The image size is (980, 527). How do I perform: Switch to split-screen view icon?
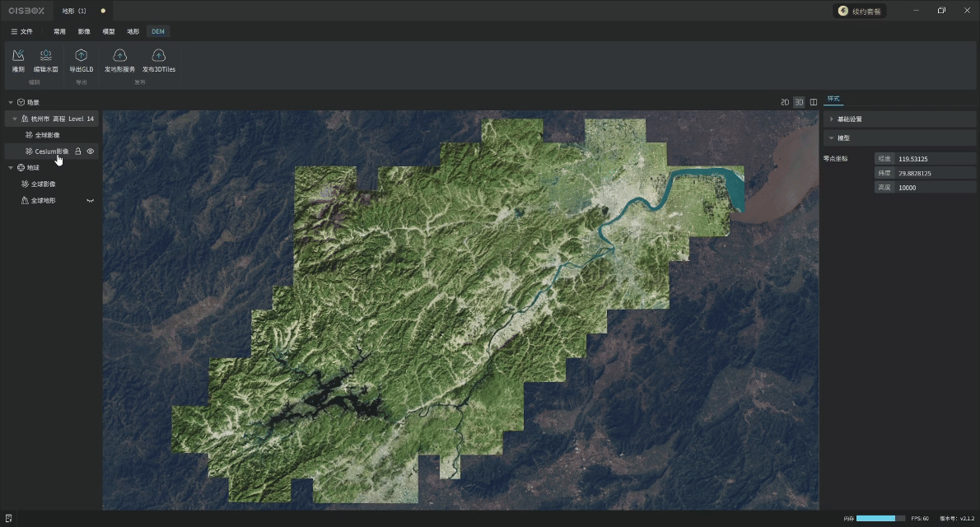click(x=814, y=102)
